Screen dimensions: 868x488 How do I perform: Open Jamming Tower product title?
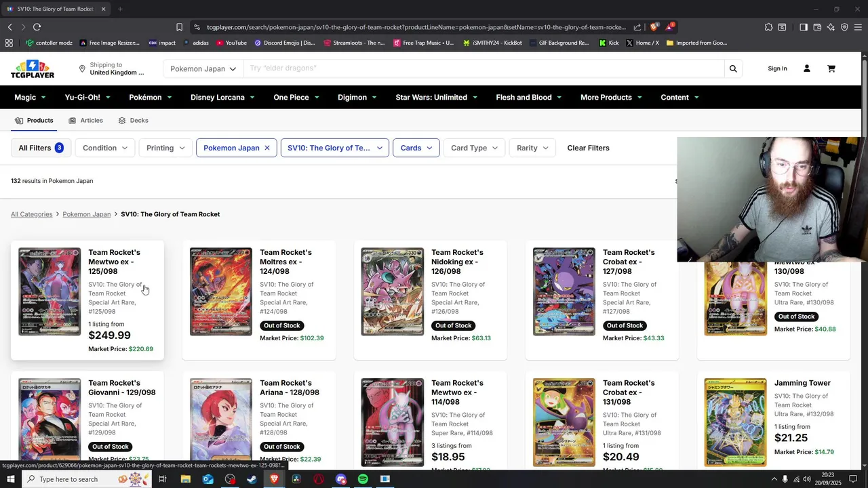click(x=802, y=383)
